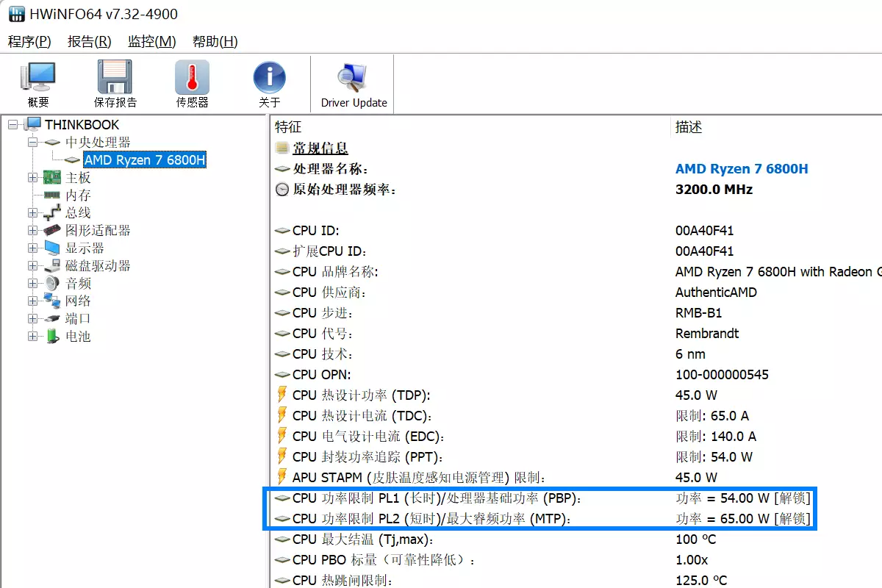The width and height of the screenshot is (882, 588).
Task: Open the 程序(P) menu
Action: pyautogui.click(x=29, y=42)
